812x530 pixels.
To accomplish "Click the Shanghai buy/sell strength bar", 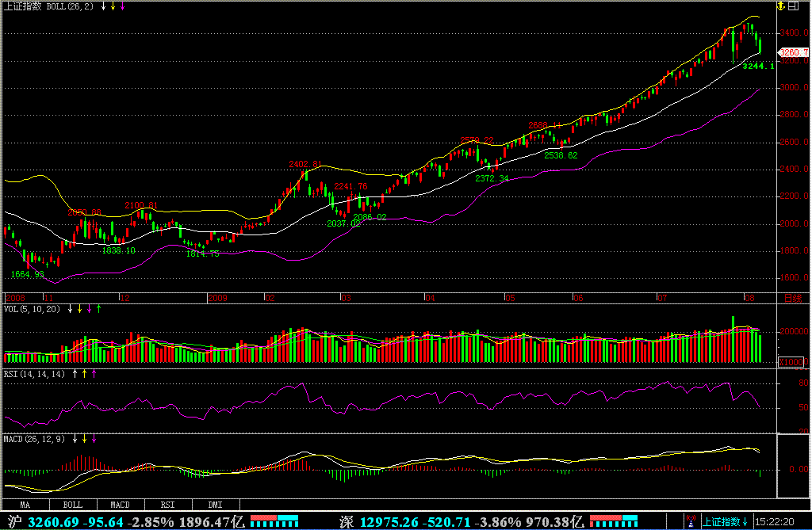I will click(x=274, y=521).
